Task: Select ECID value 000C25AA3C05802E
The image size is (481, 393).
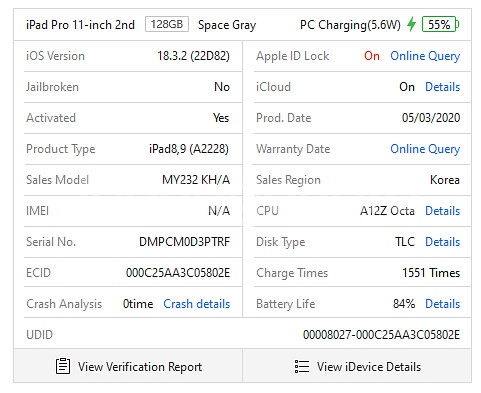Action: (178, 273)
